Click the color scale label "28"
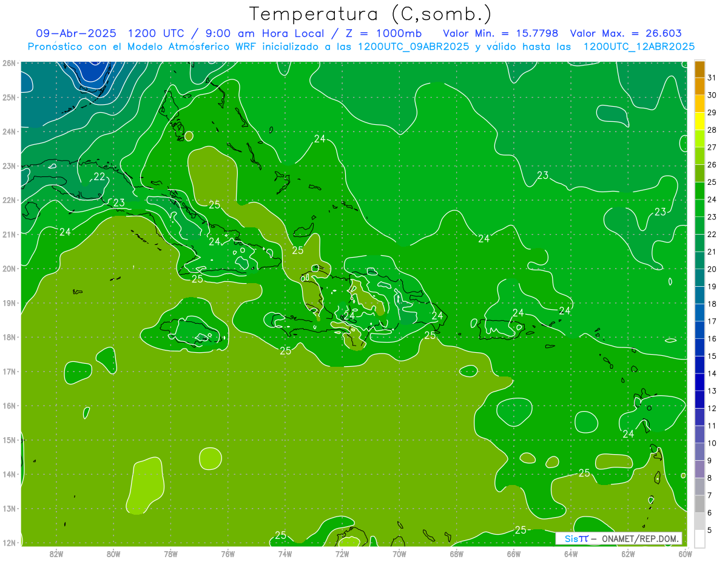The width and height of the screenshot is (728, 562). click(712, 130)
